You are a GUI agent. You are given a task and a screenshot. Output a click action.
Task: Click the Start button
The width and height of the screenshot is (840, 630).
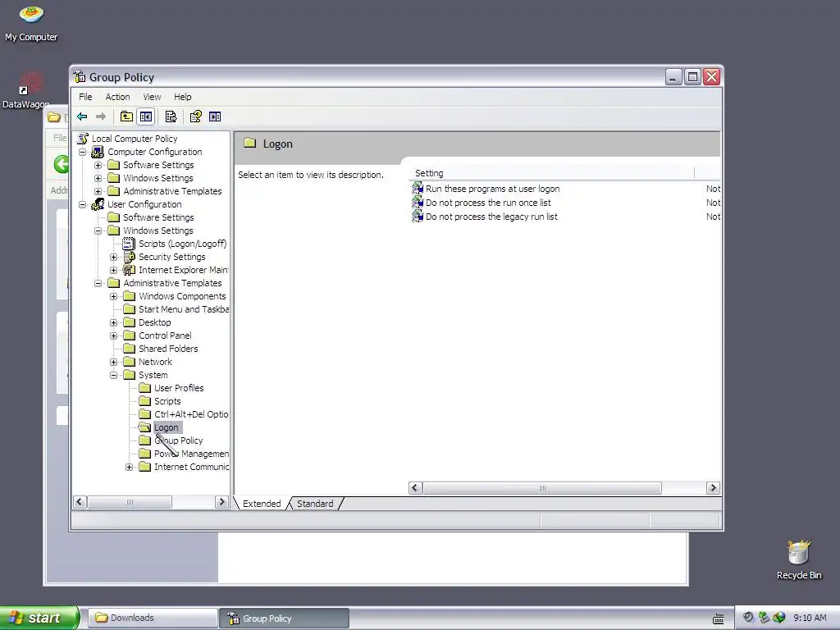39,618
